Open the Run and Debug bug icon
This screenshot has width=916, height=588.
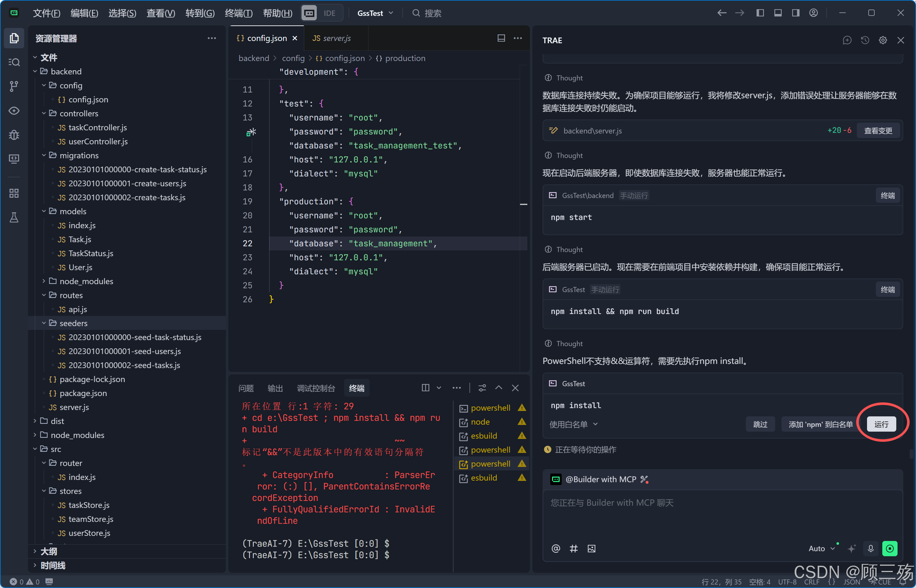[14, 135]
